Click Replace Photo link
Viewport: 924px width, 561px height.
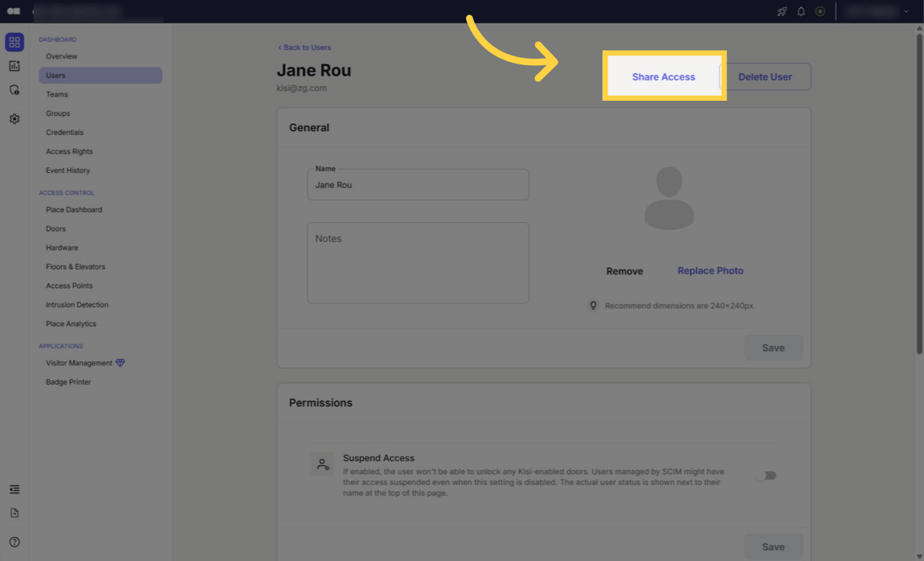pyautogui.click(x=710, y=270)
